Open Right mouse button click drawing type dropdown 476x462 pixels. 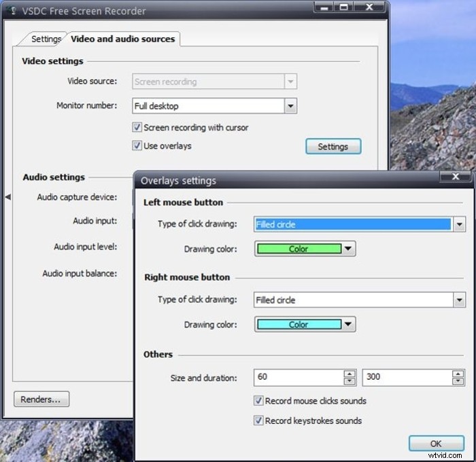point(460,300)
